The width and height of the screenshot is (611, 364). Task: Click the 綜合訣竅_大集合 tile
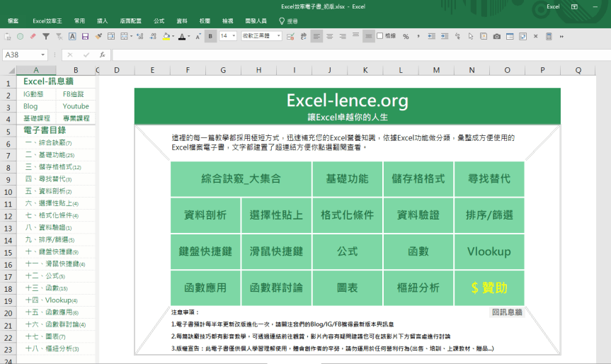click(241, 179)
